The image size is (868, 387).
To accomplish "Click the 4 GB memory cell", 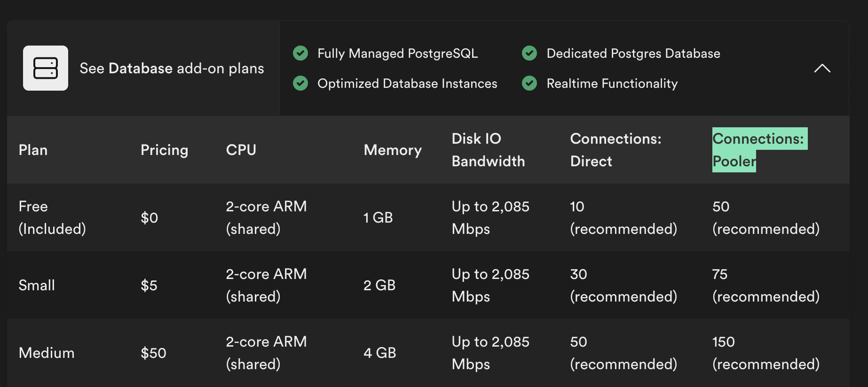I will [x=379, y=353].
